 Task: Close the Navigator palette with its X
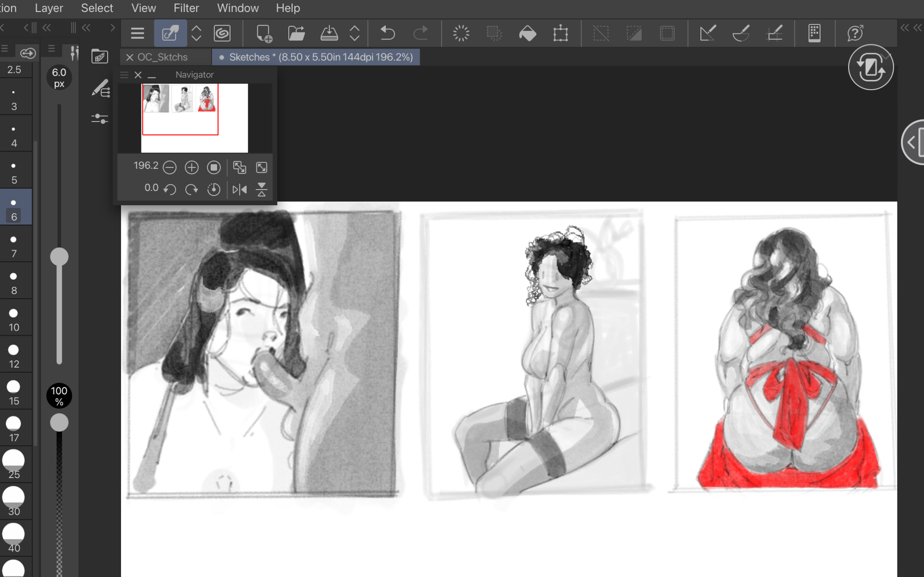pos(138,75)
